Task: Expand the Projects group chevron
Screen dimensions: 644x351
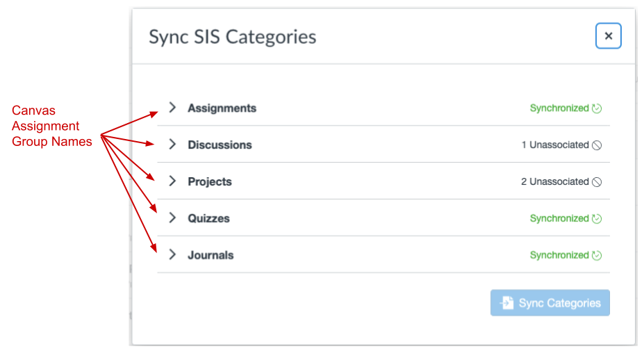Action: pos(173,181)
